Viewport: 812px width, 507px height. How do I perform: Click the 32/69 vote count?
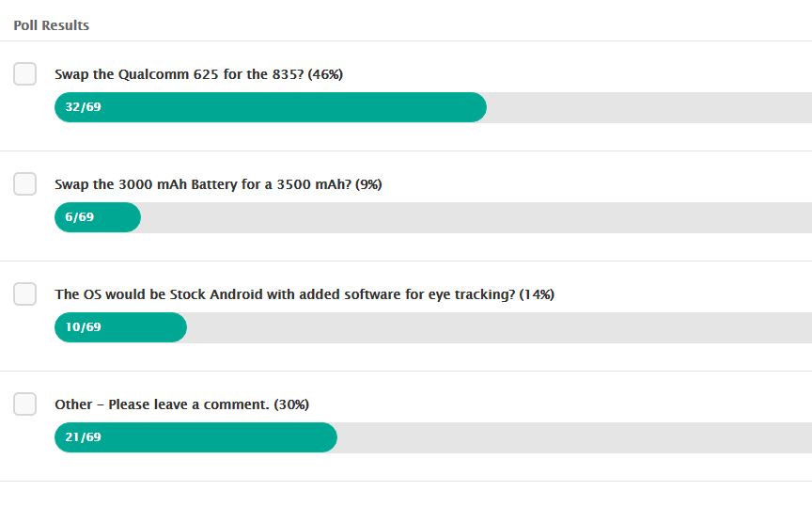pyautogui.click(x=83, y=107)
